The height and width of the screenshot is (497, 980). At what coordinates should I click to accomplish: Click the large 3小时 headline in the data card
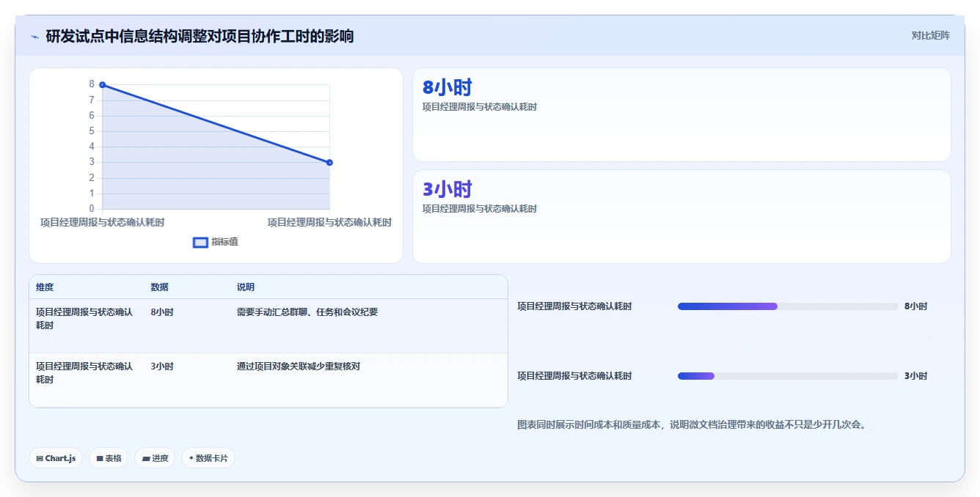pyautogui.click(x=447, y=189)
